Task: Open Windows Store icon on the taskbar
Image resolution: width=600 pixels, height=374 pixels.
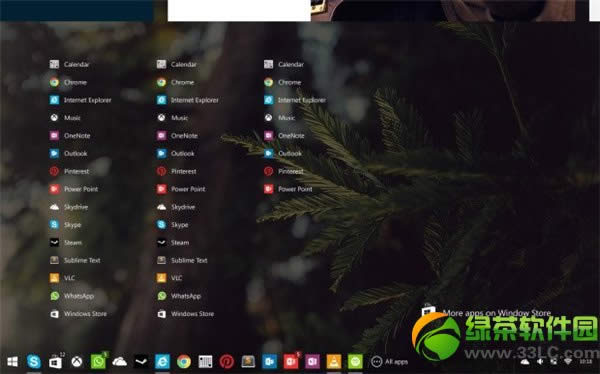Action: pyautogui.click(x=55, y=362)
